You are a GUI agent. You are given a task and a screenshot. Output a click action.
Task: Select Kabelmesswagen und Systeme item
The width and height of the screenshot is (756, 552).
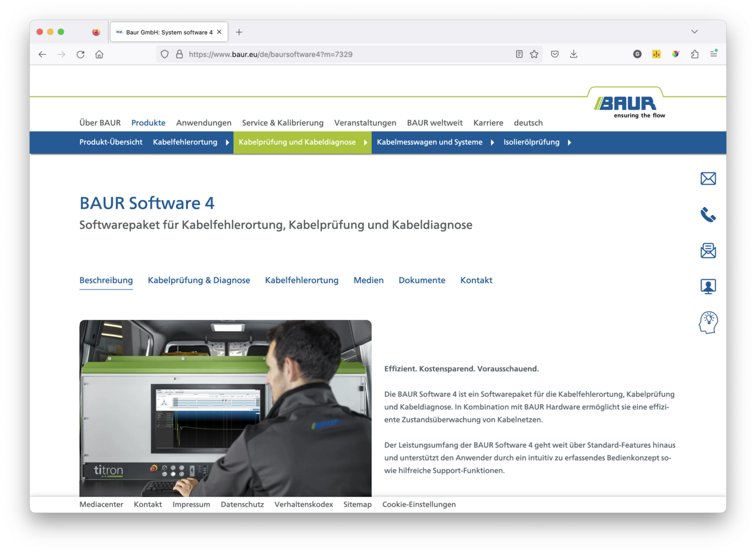click(430, 142)
